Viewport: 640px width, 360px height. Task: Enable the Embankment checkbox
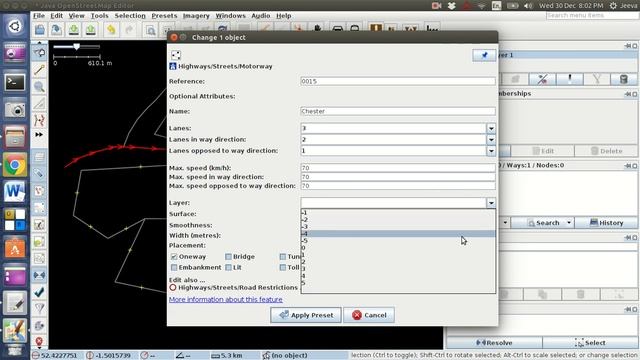pyautogui.click(x=174, y=267)
